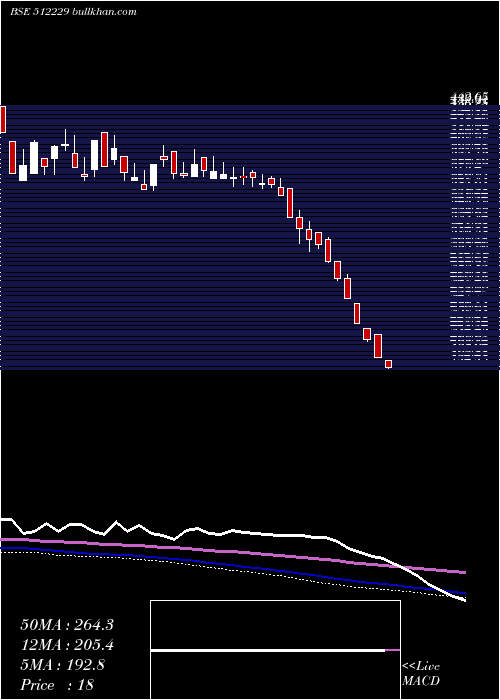Click the Price : 18 label
Viewport: 500px width, 700px height.
point(57,685)
